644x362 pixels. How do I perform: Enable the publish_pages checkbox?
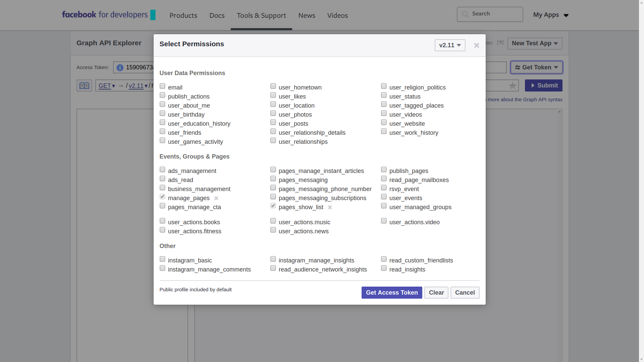384,170
